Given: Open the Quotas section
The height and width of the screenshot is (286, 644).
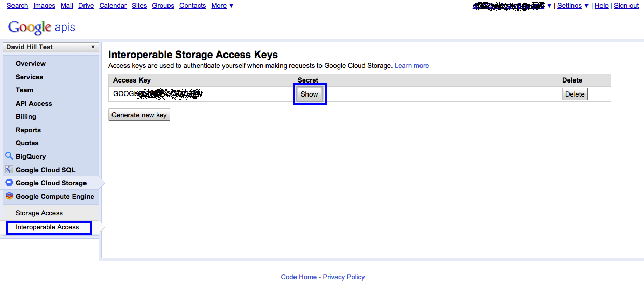Looking at the screenshot, I should [x=27, y=143].
